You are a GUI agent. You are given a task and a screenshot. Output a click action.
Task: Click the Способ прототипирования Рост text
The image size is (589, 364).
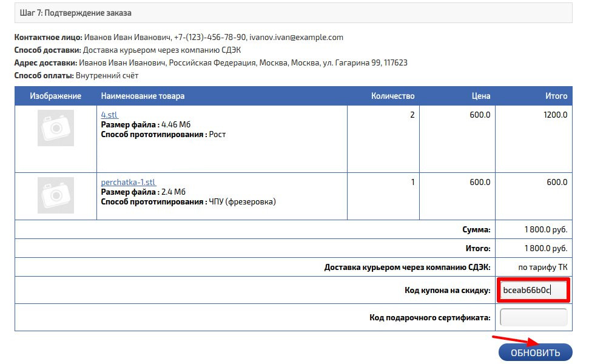click(163, 135)
